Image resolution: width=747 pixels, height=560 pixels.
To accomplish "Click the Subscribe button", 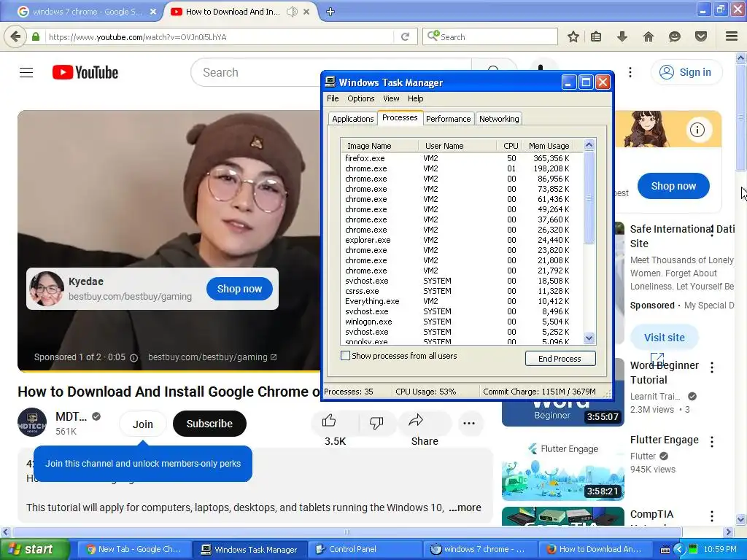I will click(x=209, y=424).
